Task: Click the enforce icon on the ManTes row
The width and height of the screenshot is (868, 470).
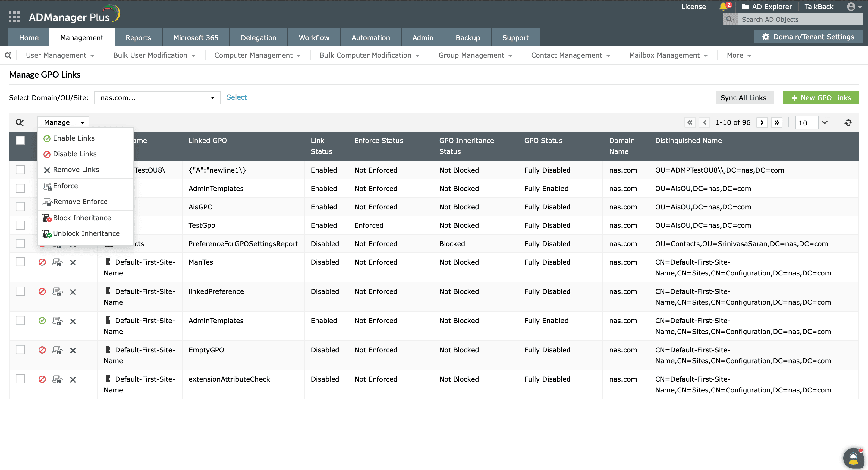Action: (x=57, y=262)
